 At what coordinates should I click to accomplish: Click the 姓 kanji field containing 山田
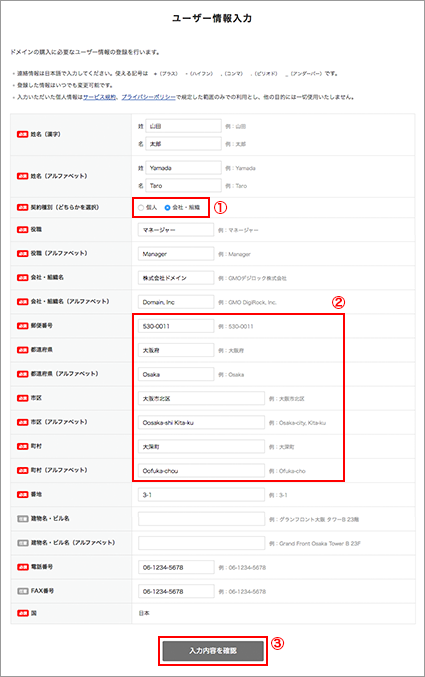tap(184, 126)
